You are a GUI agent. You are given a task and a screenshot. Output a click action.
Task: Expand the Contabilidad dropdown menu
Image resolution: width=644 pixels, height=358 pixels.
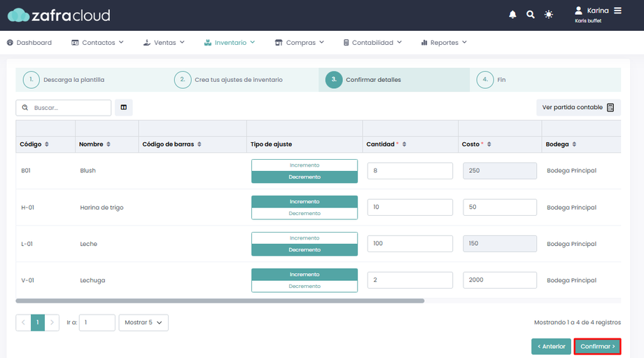(372, 43)
